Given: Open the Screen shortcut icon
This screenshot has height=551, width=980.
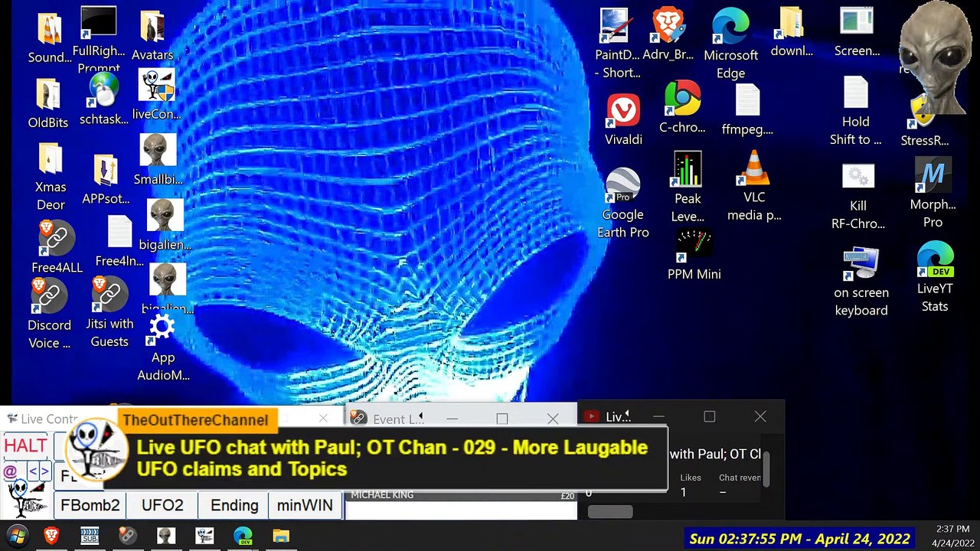Looking at the screenshot, I should (857, 32).
